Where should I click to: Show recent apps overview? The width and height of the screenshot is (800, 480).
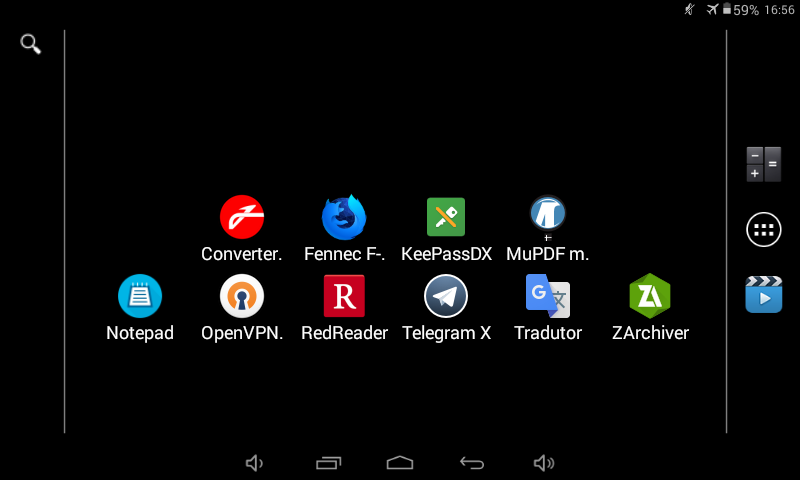(329, 463)
